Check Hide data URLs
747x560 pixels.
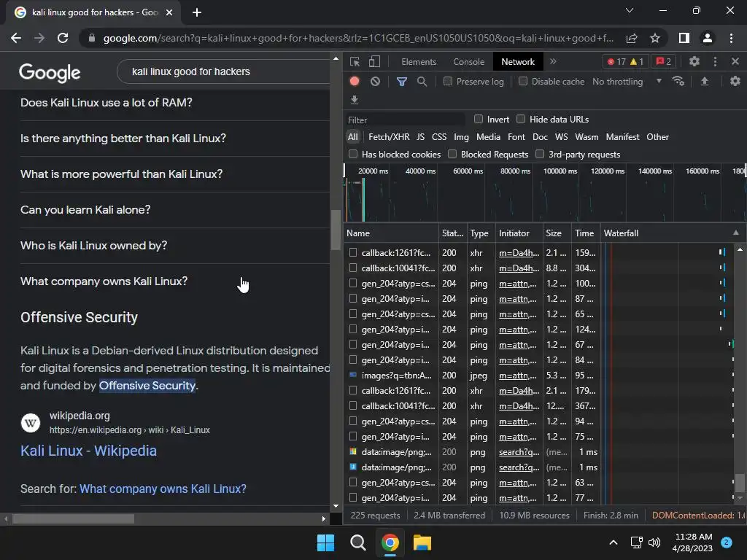point(521,119)
